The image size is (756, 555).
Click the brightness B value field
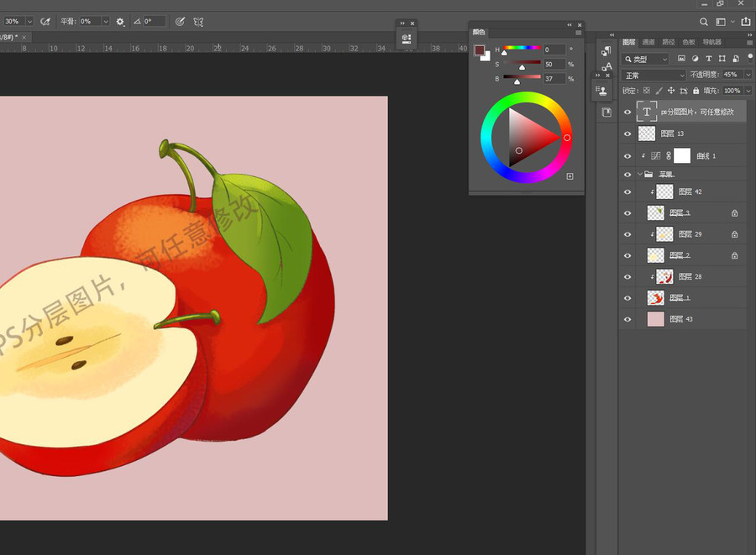pos(554,79)
